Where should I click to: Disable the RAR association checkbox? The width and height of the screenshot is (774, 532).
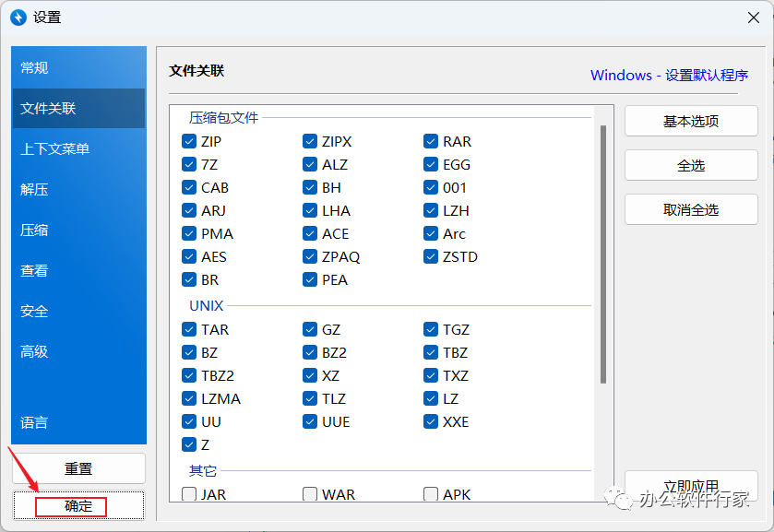(430, 141)
